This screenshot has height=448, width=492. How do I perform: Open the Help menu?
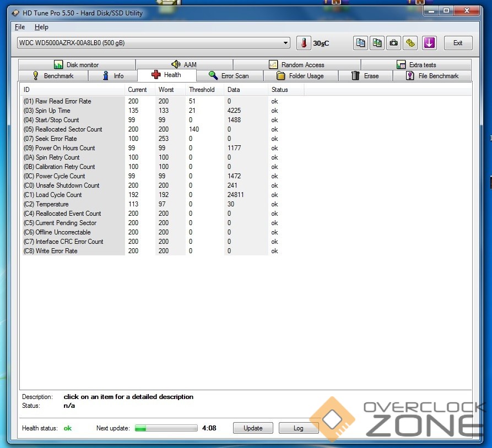(x=41, y=27)
